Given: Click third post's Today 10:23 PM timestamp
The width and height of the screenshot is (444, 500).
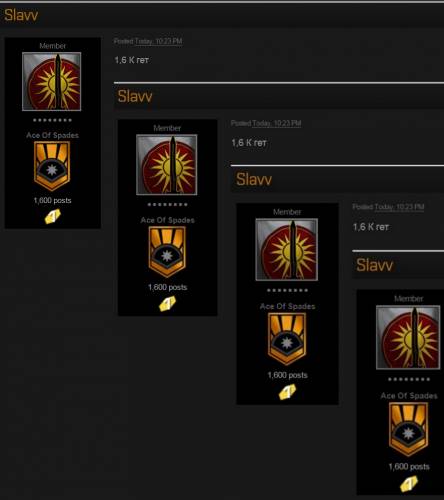Looking at the screenshot, I should (399, 207).
